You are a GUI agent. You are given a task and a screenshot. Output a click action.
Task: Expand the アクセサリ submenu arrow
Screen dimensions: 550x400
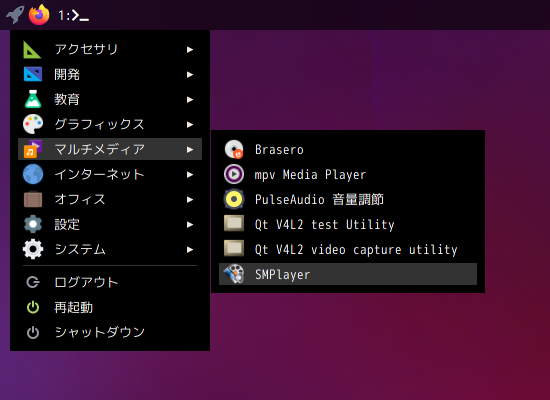[x=190, y=49]
